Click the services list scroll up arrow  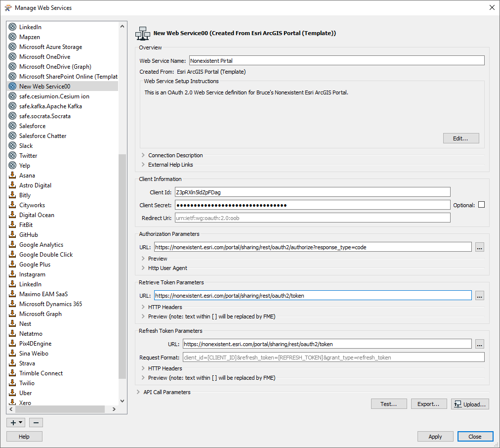point(122,27)
